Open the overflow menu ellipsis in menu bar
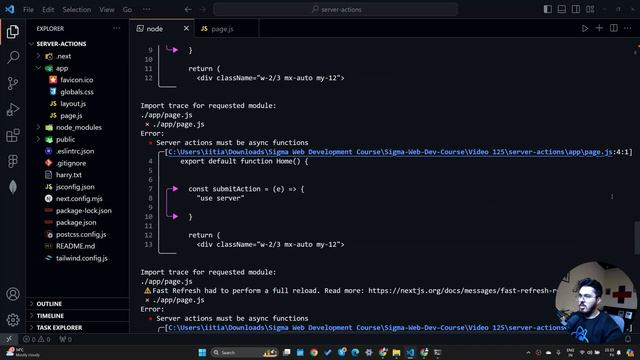 (147, 9)
